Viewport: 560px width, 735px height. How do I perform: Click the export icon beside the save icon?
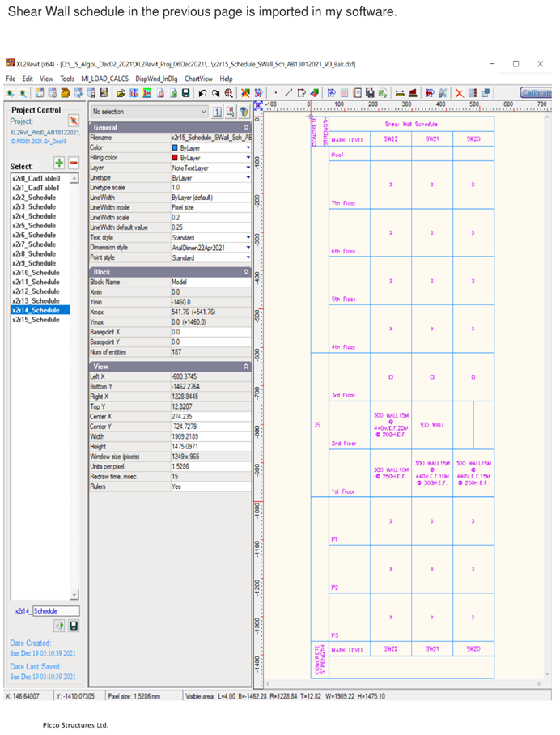[60, 626]
